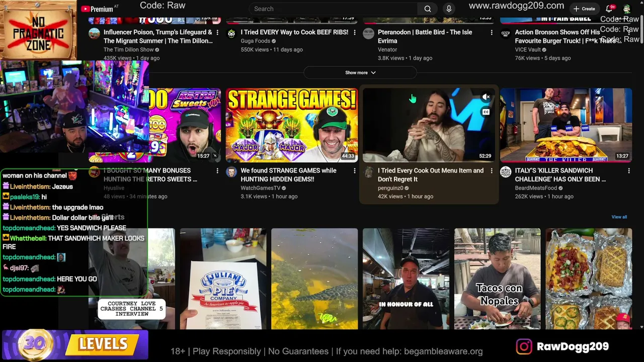Open the WatchGamesTV channel avatar
This screenshot has height=362, width=644.
point(231,172)
